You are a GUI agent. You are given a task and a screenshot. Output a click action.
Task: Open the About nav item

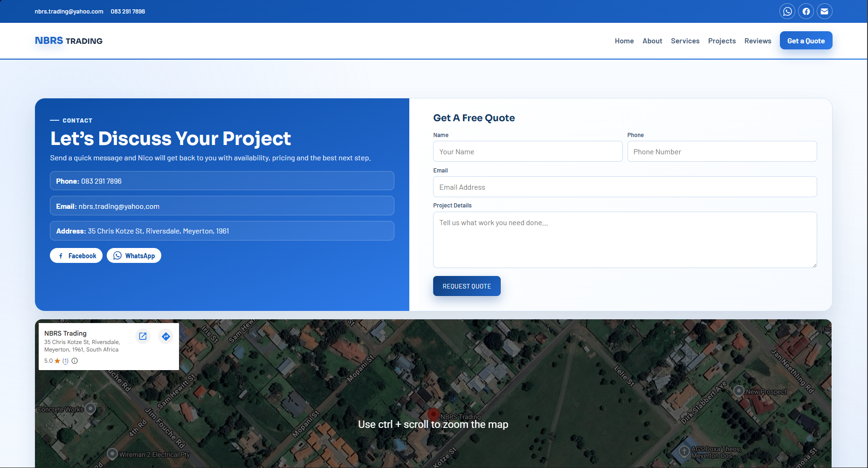[x=652, y=41]
